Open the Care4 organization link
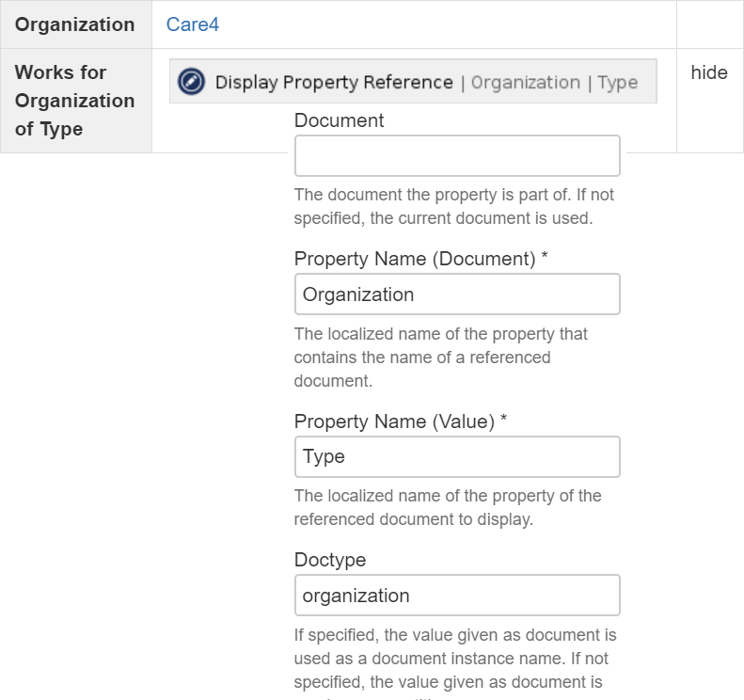744x700 pixels. (193, 24)
